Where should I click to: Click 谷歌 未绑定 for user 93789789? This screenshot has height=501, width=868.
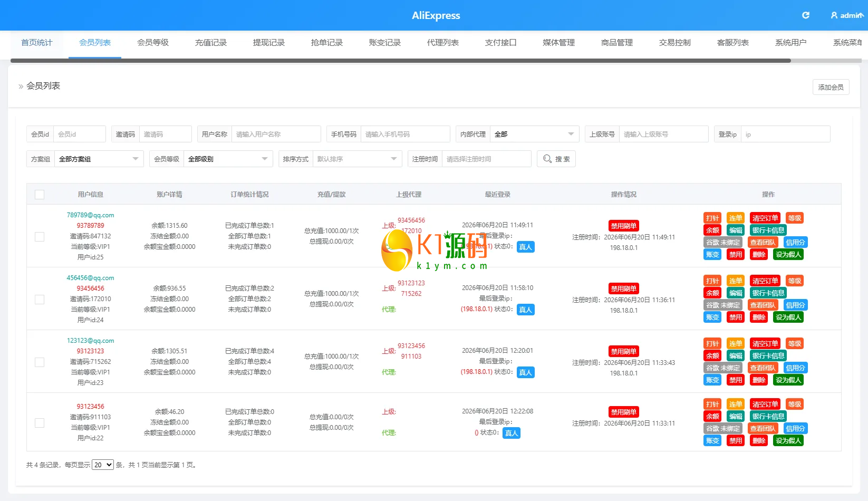point(723,243)
